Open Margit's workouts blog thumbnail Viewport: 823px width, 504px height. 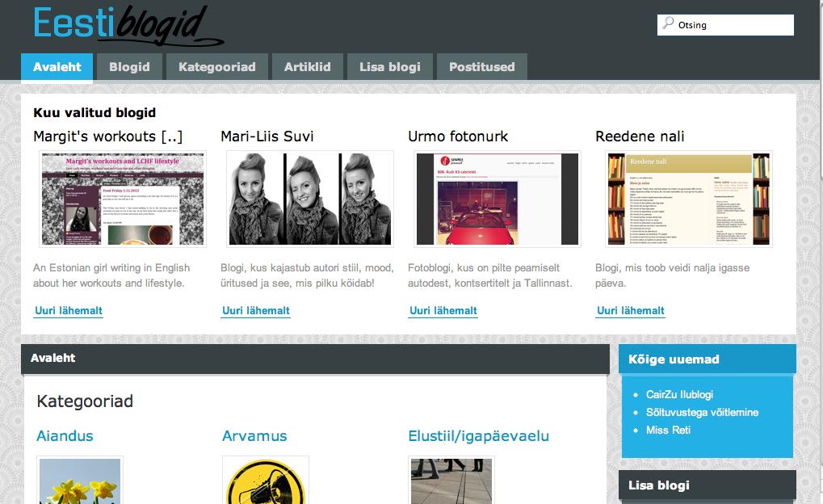123,199
